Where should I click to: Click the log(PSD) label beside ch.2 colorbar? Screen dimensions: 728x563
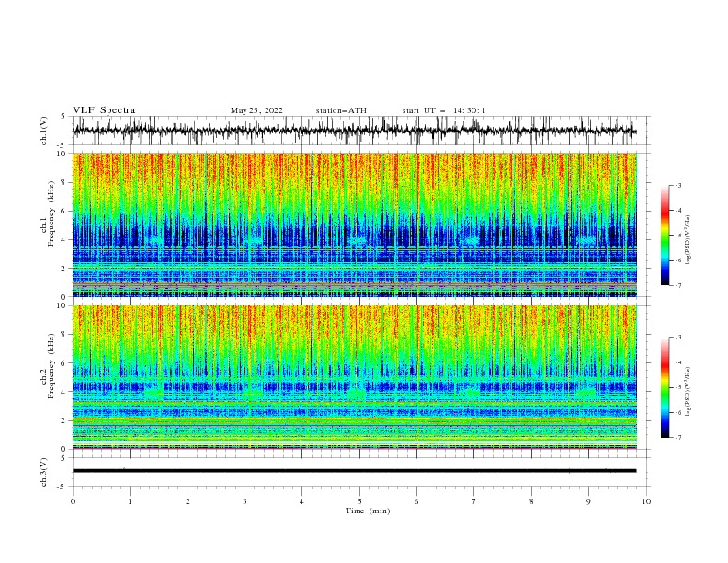(688, 392)
